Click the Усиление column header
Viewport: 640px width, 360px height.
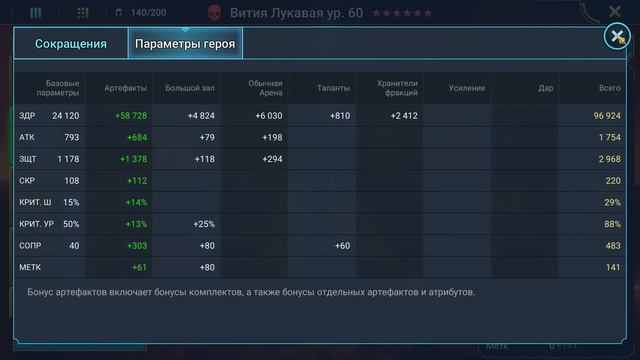467,88
